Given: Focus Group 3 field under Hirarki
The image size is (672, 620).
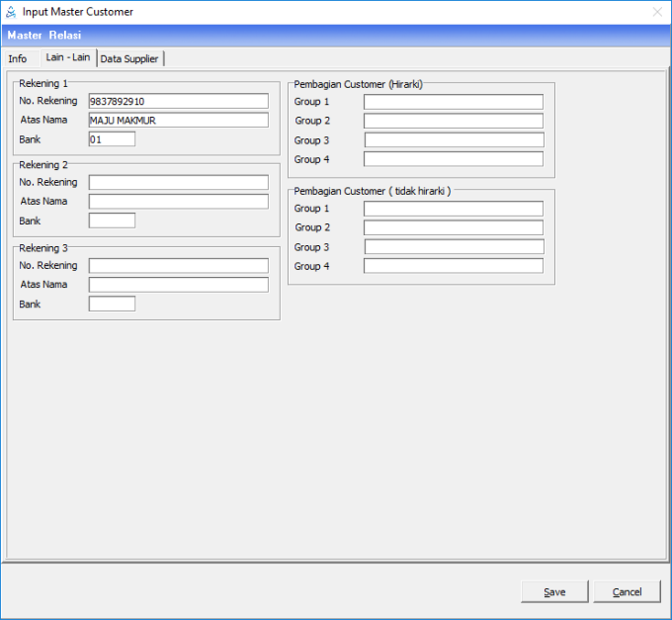Looking at the screenshot, I should [x=453, y=140].
